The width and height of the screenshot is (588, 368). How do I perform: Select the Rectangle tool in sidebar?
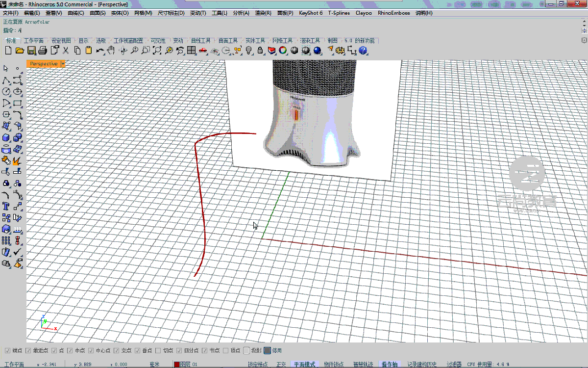(18, 103)
